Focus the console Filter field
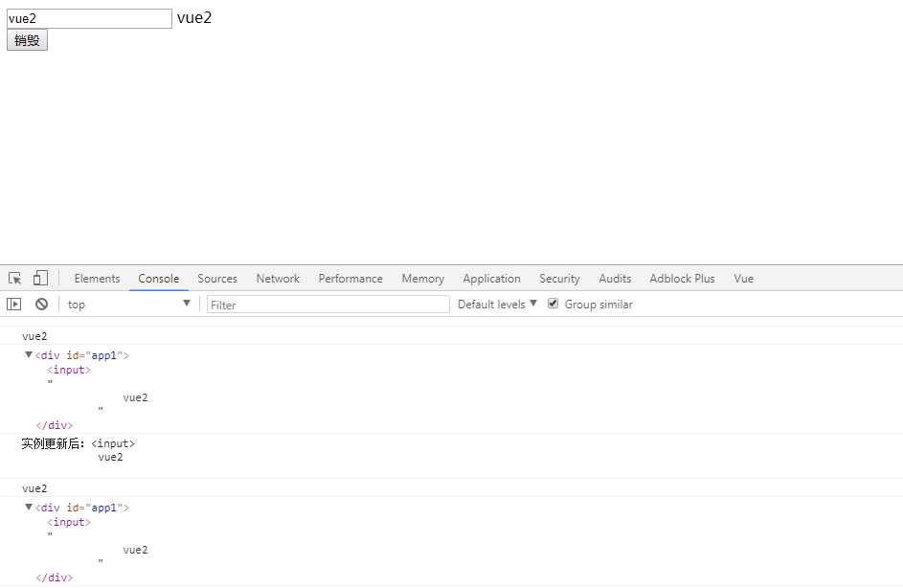The width and height of the screenshot is (903, 588). [x=327, y=305]
